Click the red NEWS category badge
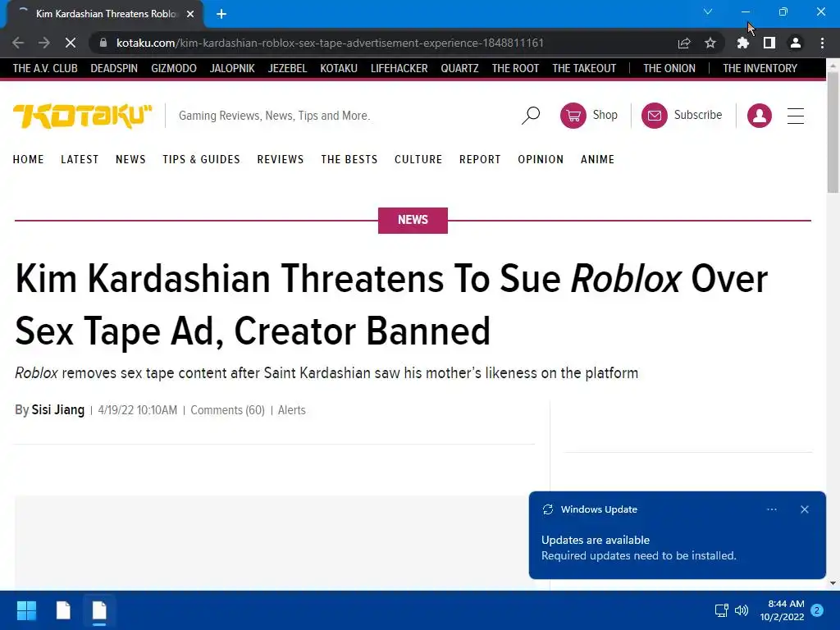840x630 pixels. (413, 220)
